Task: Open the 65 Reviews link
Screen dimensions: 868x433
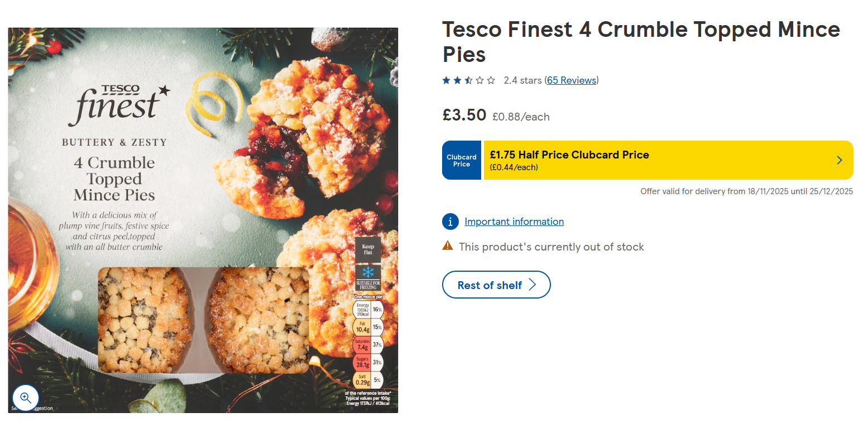Action: [x=572, y=80]
